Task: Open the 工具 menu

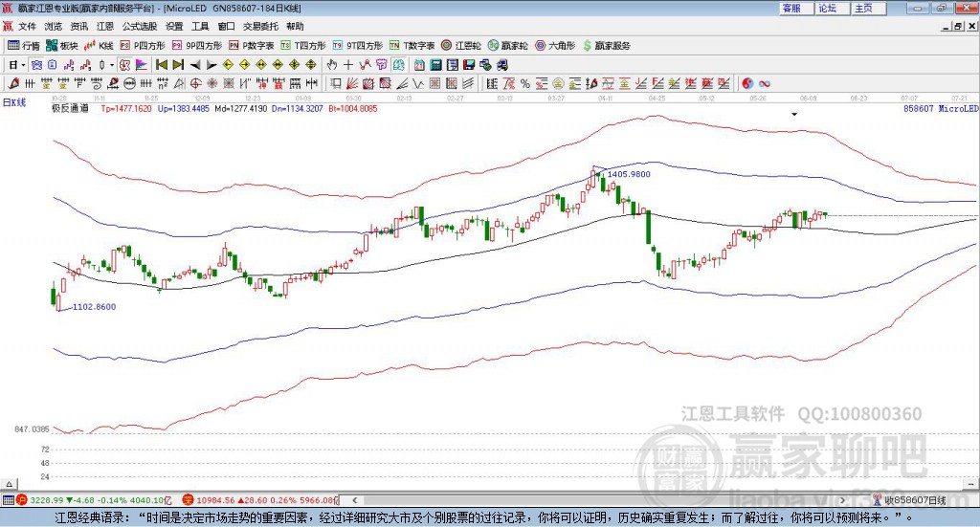Action: point(200,26)
